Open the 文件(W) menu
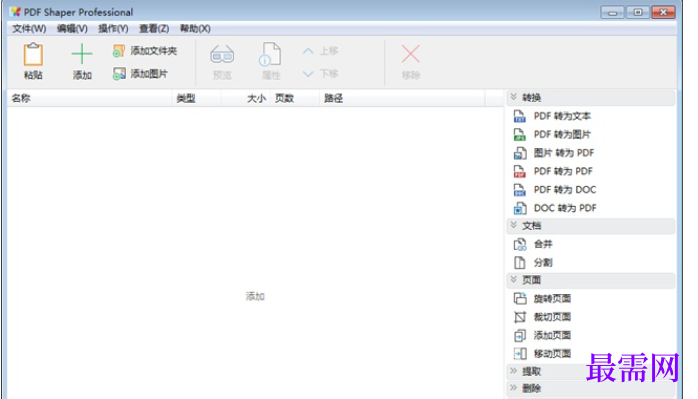 click(29, 28)
